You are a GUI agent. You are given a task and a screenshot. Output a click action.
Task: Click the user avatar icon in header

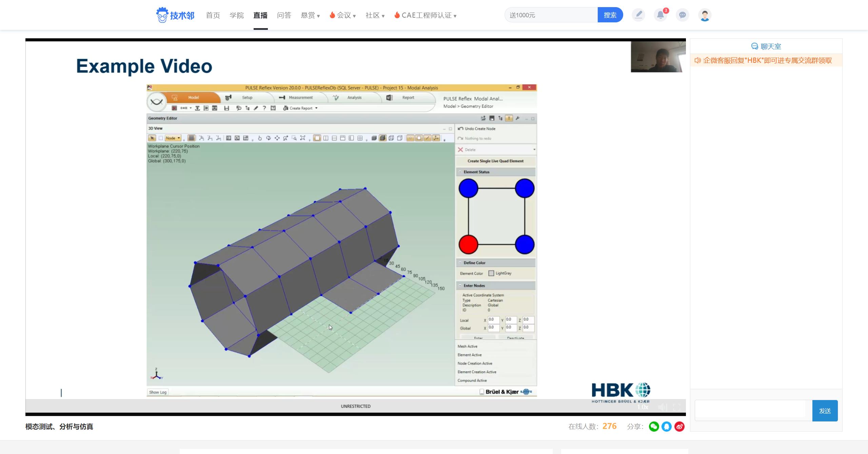705,15
